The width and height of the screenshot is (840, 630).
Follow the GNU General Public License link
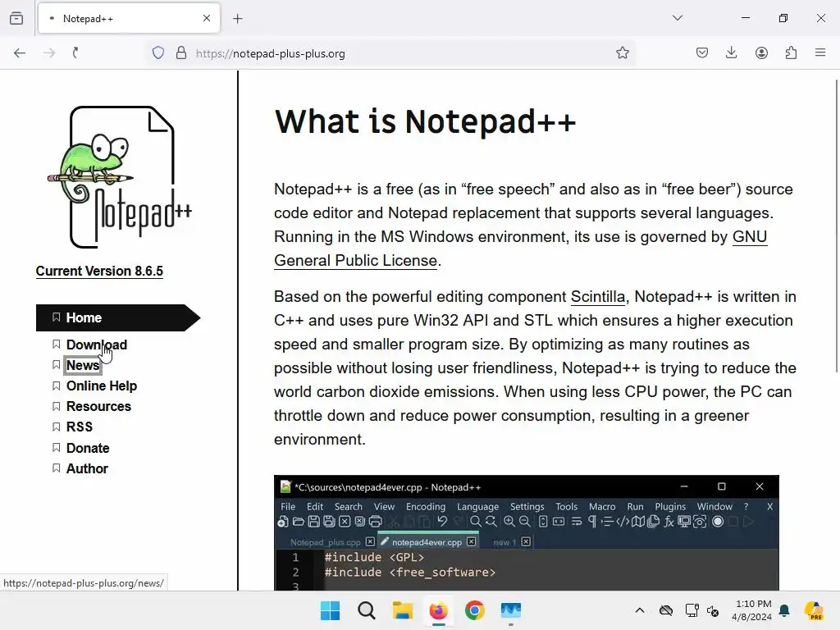(356, 260)
